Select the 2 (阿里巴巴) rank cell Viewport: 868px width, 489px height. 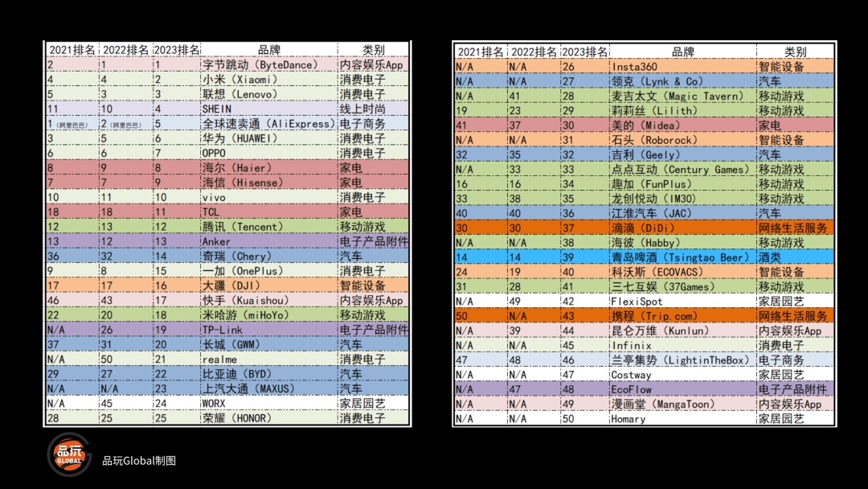click(x=126, y=124)
